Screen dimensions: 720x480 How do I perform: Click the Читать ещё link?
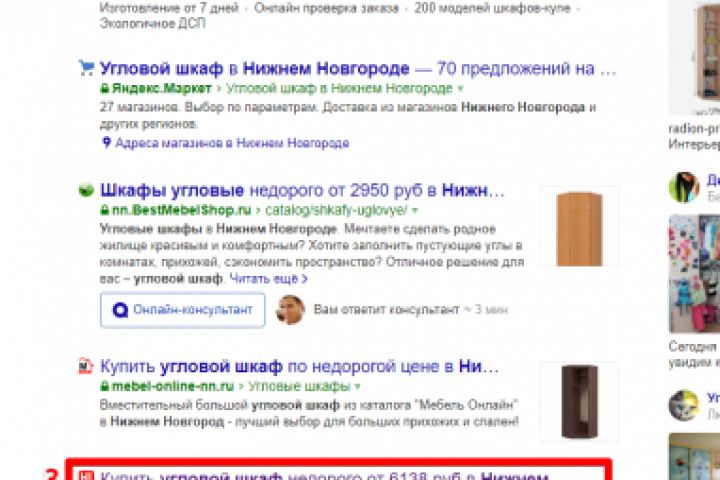268,279
